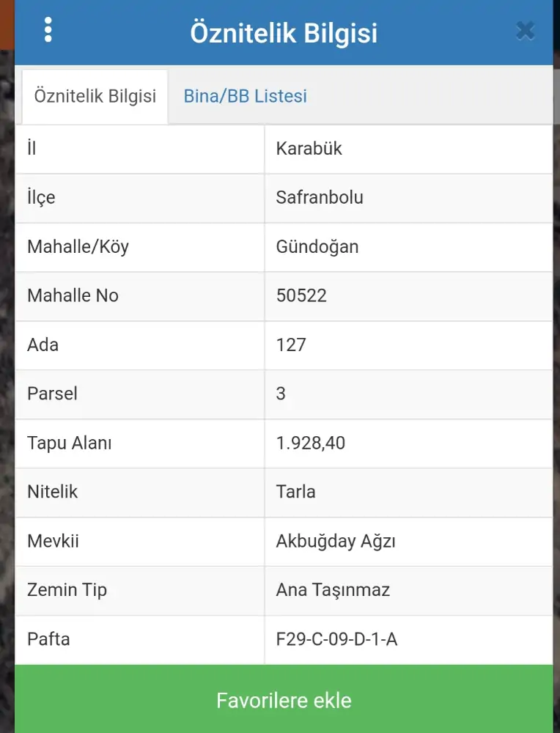560x733 pixels.
Task: Click the Parsel value 3
Action: (281, 394)
